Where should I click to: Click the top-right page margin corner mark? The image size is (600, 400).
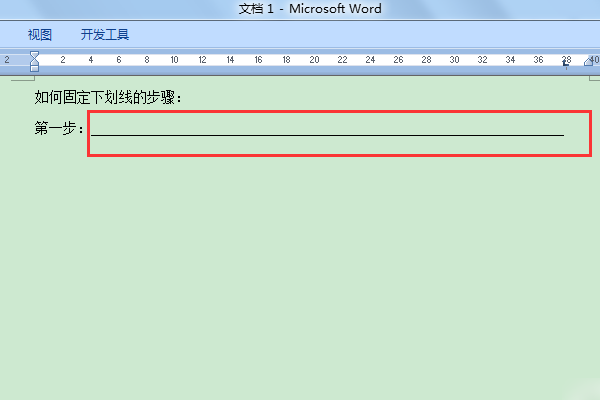pos(594,78)
